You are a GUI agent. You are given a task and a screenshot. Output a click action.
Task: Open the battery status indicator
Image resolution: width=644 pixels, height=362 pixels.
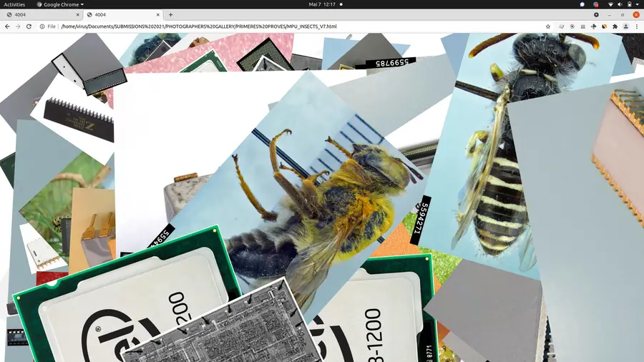(x=630, y=4)
